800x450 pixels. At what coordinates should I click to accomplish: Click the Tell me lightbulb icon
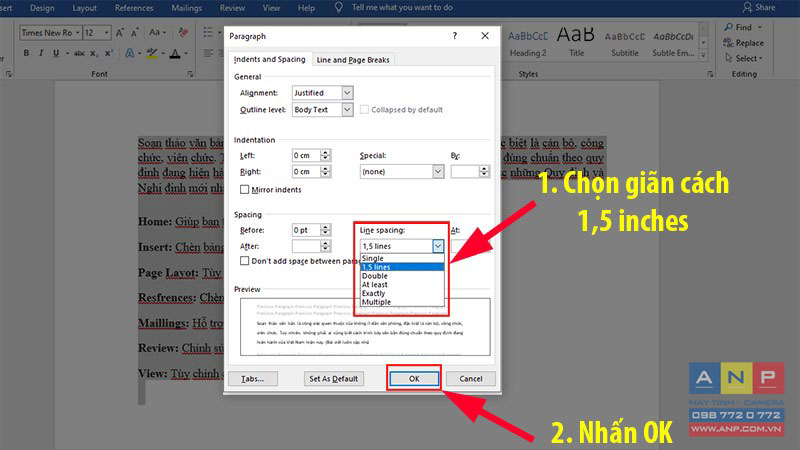click(338, 7)
